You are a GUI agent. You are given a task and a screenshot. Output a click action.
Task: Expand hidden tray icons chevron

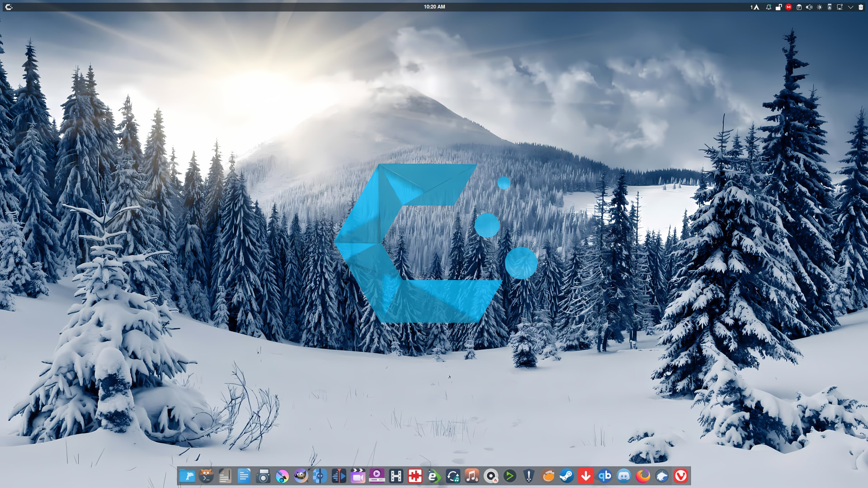tap(850, 7)
